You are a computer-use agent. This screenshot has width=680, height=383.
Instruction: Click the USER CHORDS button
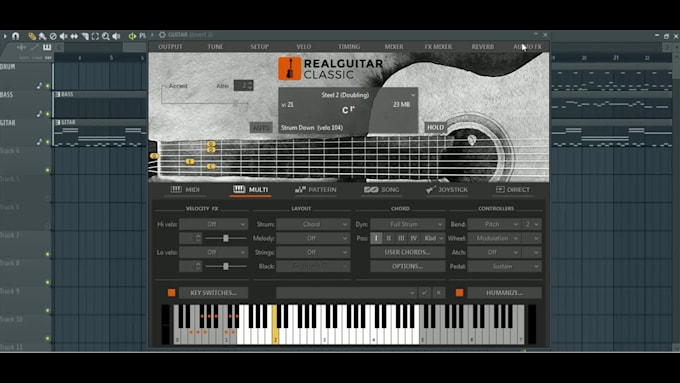click(407, 252)
